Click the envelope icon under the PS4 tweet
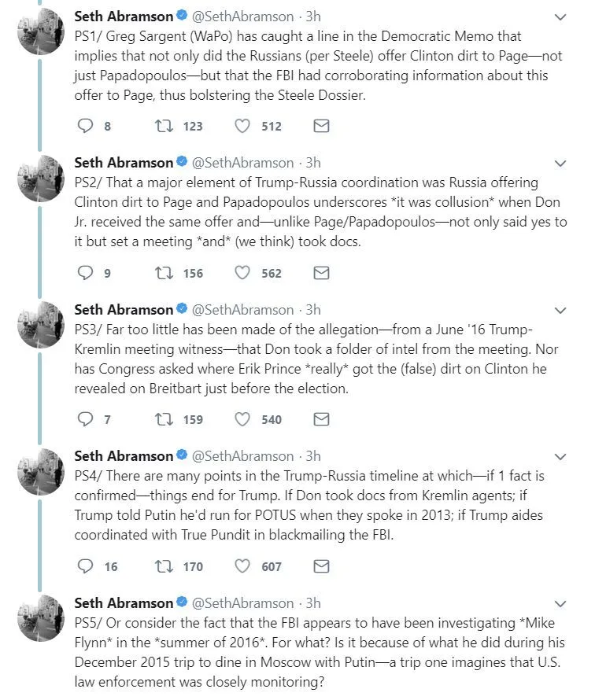 coord(321,566)
